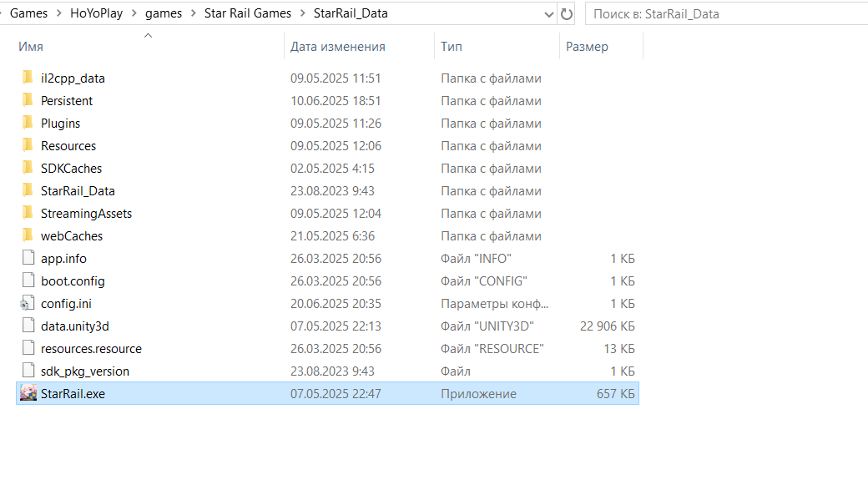This screenshot has width=868, height=490.
Task: Click the date 20.06.2025 20:35
Action: pyautogui.click(x=336, y=303)
